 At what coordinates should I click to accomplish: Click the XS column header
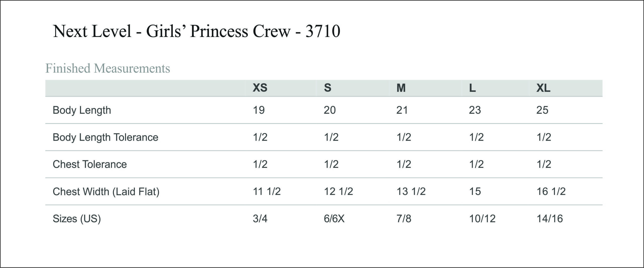click(260, 88)
